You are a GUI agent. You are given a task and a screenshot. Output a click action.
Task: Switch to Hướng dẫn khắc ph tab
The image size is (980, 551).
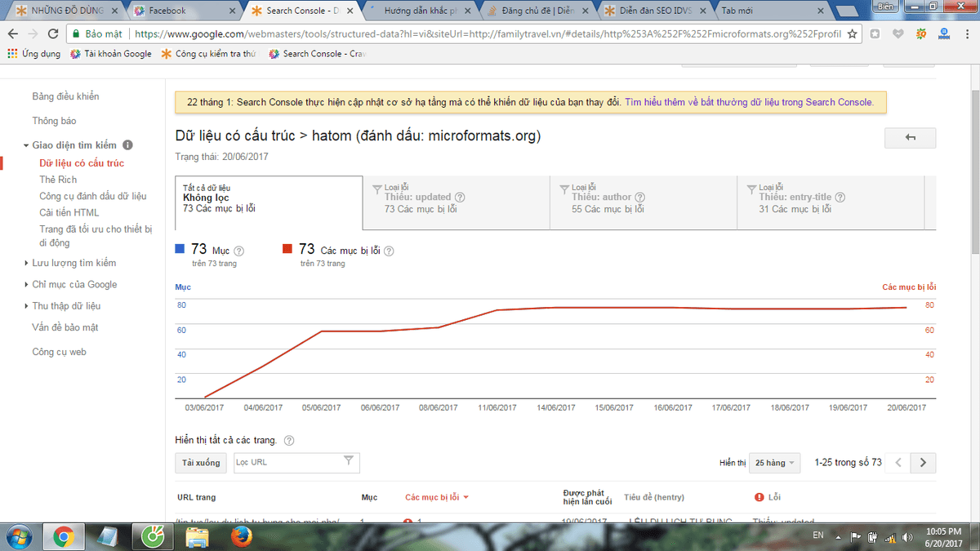(421, 11)
